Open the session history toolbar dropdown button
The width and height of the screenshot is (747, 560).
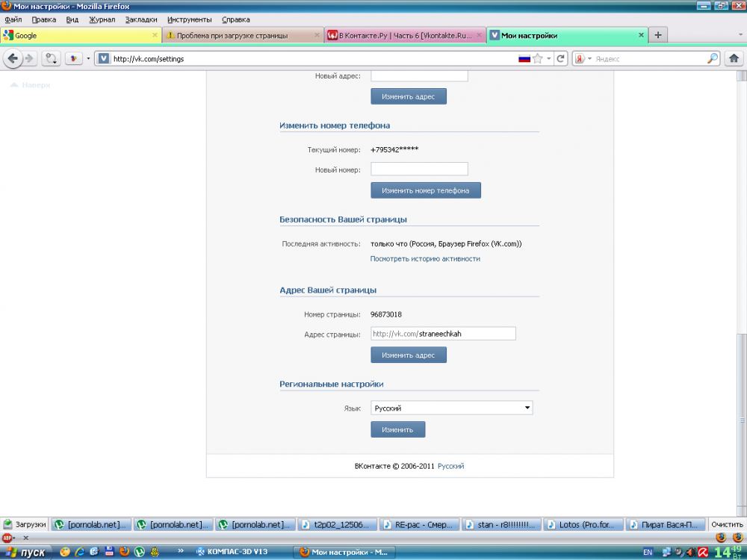point(51,58)
